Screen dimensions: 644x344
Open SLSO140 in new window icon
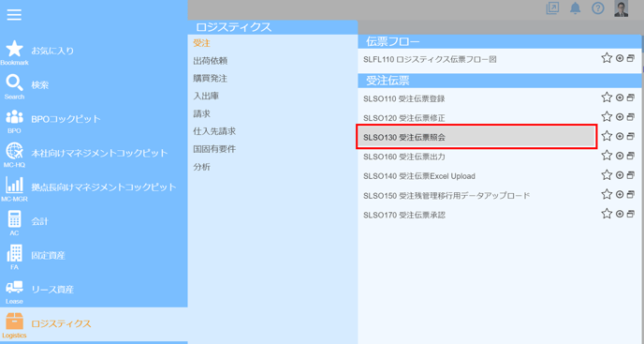tap(631, 175)
